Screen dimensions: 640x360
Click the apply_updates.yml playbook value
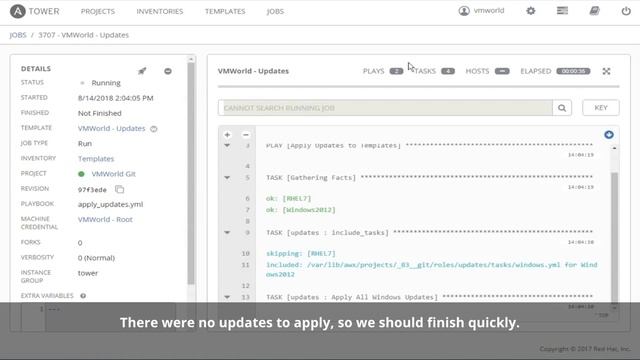[111, 204]
